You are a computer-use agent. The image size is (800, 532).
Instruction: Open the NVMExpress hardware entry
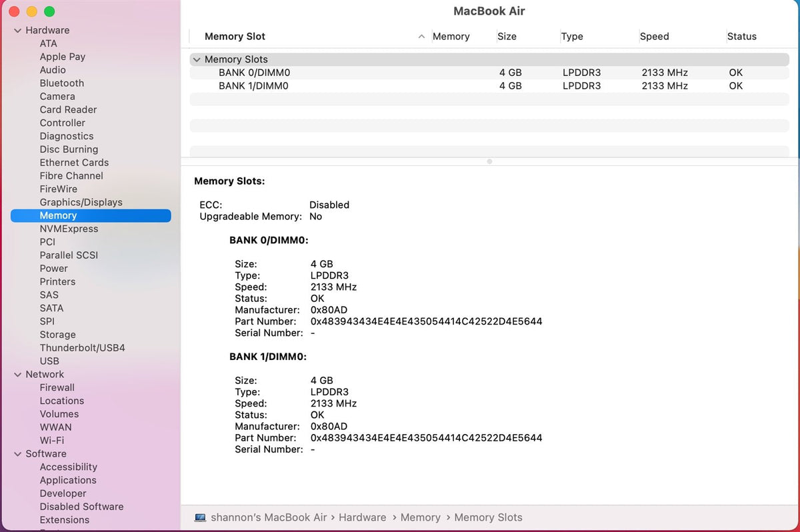coord(69,229)
